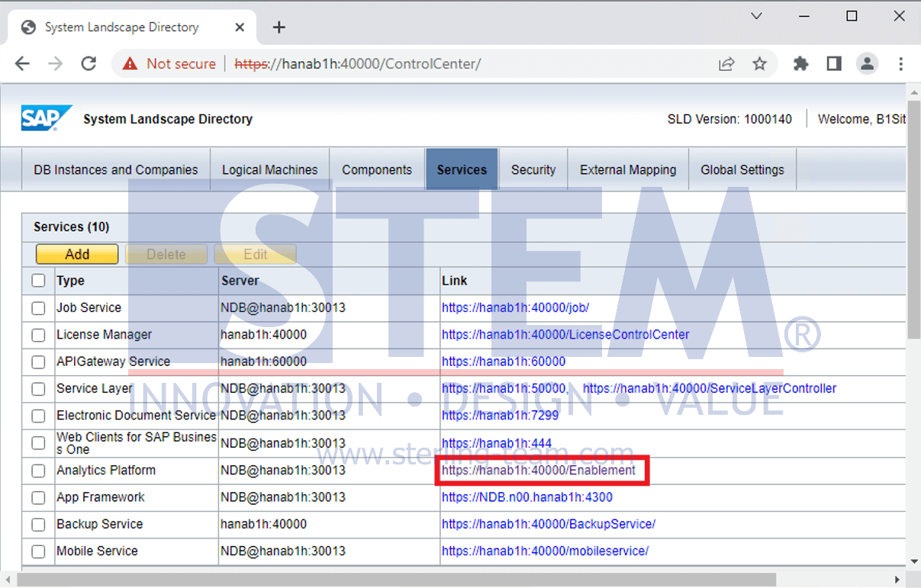Open the BackupService link

[549, 524]
